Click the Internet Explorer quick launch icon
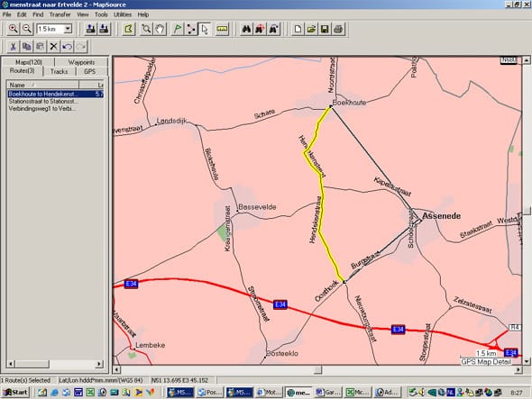The height and width of the screenshot is (399, 532). [54, 392]
